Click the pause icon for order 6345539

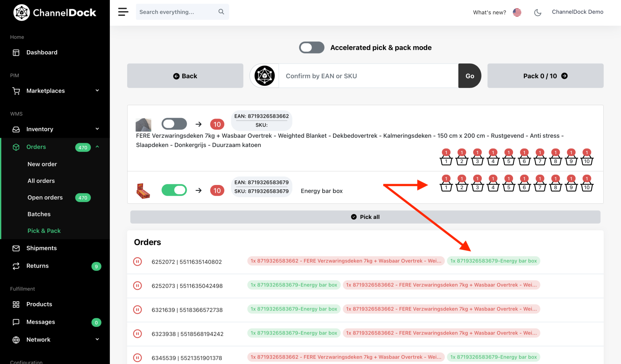pos(138,358)
